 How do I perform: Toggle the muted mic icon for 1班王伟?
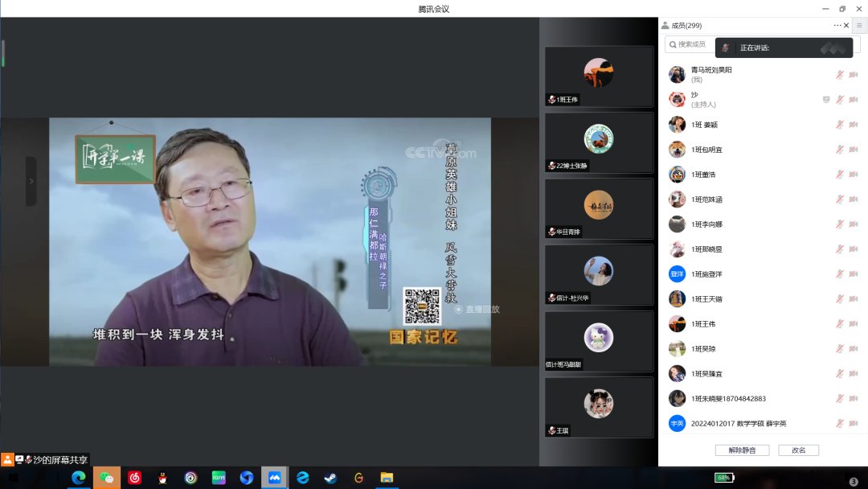pos(840,324)
